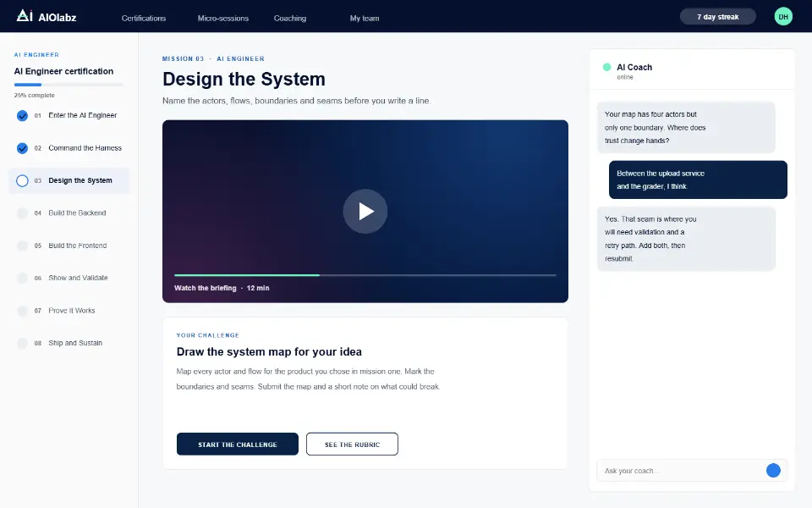Viewport: 812px width, 508px height.
Task: Click the AI ENGINEER breadcrumb above the title
Action: pyautogui.click(x=240, y=58)
